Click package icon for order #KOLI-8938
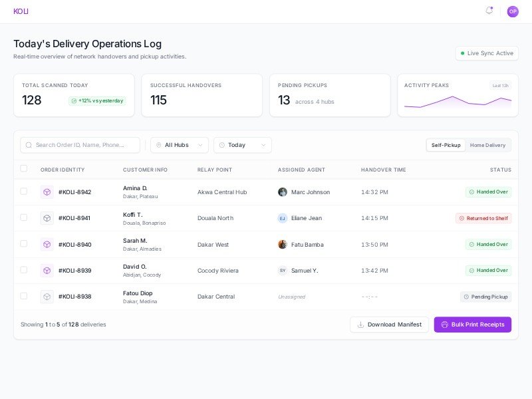Image resolution: width=532 pixels, height=399 pixels. [x=47, y=297]
